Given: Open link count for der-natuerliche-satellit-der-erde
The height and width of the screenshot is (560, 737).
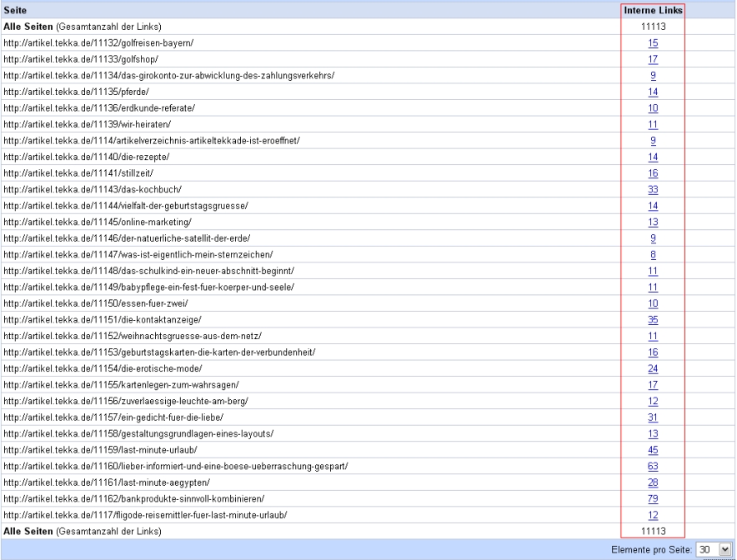Looking at the screenshot, I should tap(653, 238).
